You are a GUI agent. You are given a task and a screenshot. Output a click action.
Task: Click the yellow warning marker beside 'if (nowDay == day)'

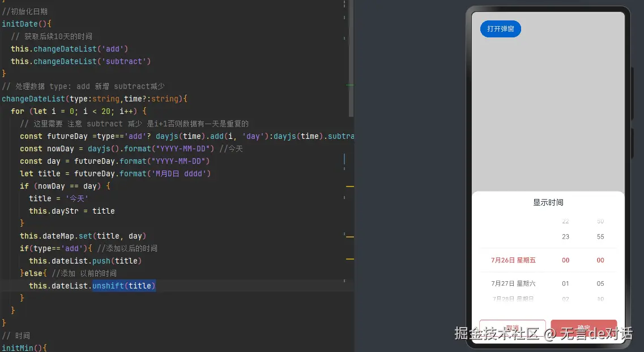tap(350, 186)
